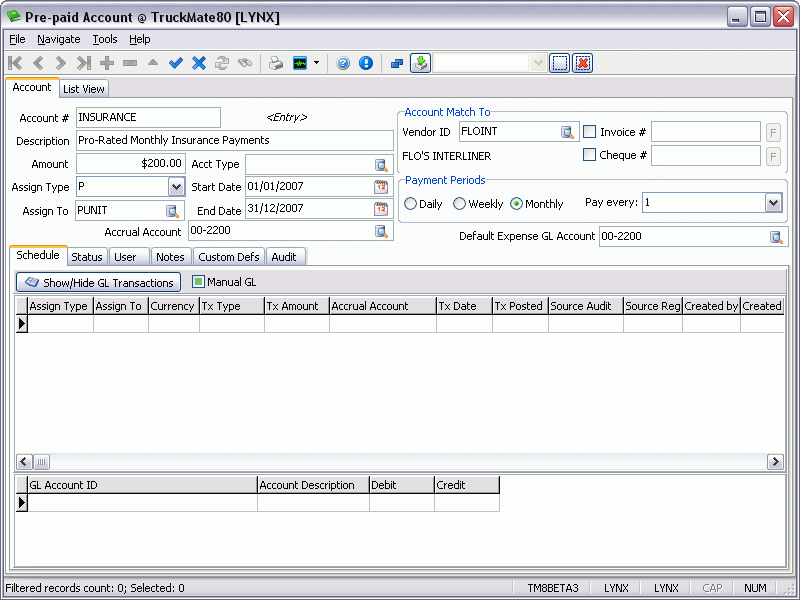Click the Accrual Account search icon

(381, 231)
